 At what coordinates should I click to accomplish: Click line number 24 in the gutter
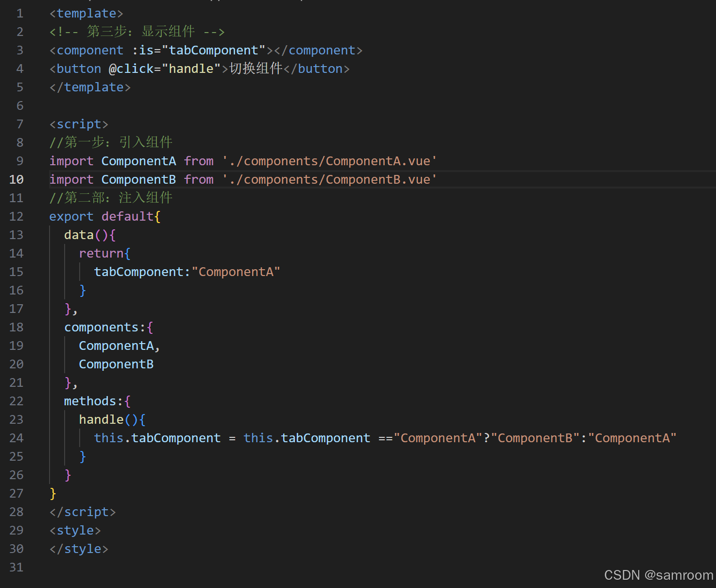coord(16,438)
